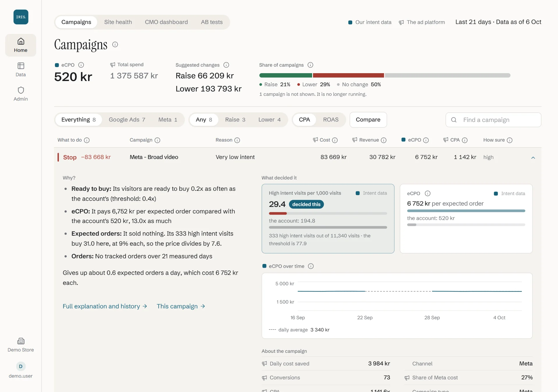
Task: Click the info icon in the eCPO card
Action: point(428,193)
